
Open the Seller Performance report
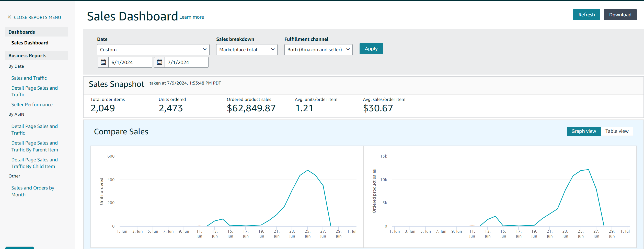tap(32, 105)
